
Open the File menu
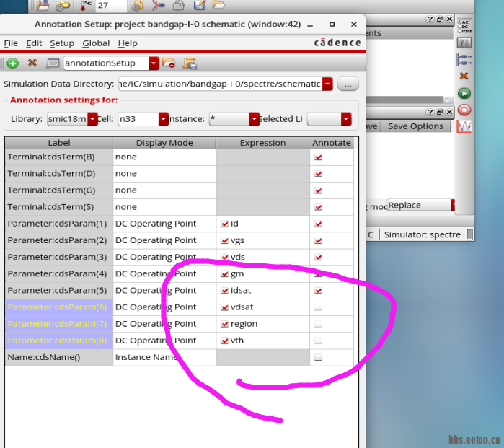click(11, 43)
